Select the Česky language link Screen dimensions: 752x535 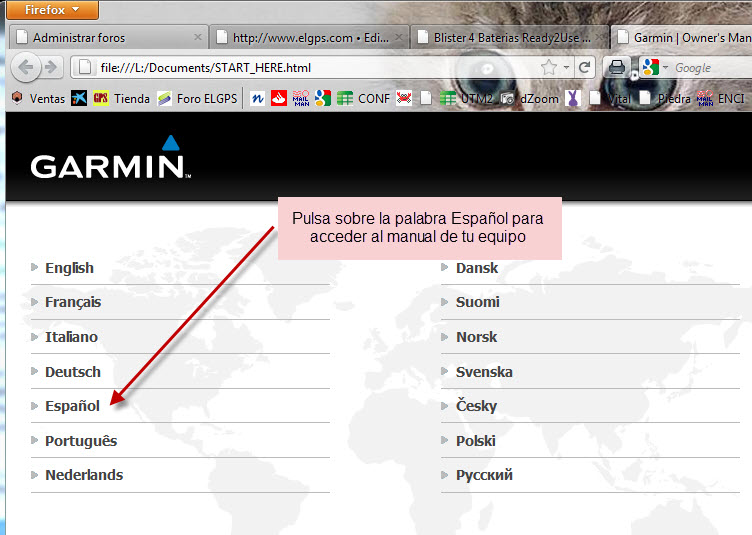[476, 406]
